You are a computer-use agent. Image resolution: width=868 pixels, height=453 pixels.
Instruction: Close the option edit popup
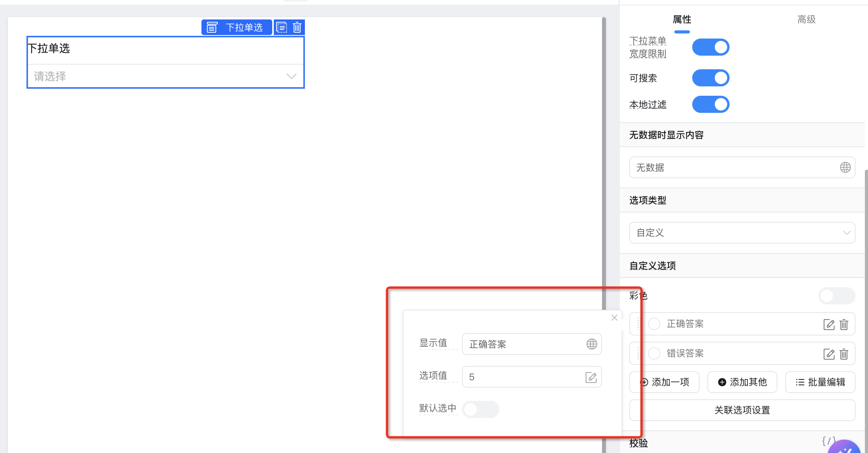point(614,318)
